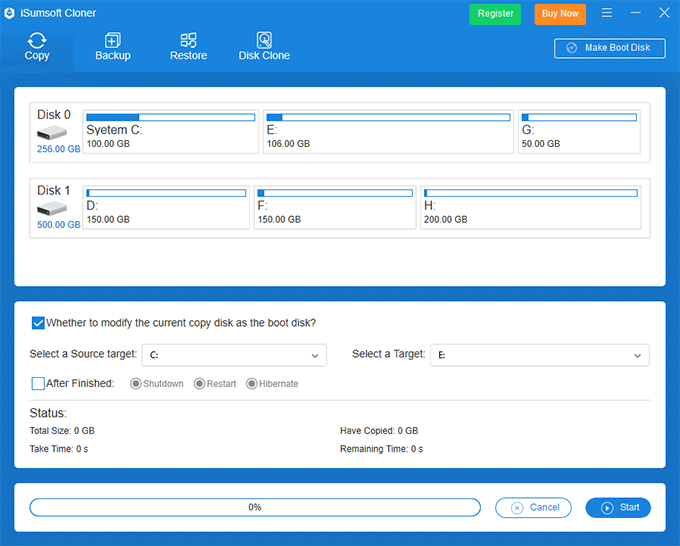Open the hamburger menu icon in title bar
This screenshot has height=546, width=680.
[x=607, y=13]
